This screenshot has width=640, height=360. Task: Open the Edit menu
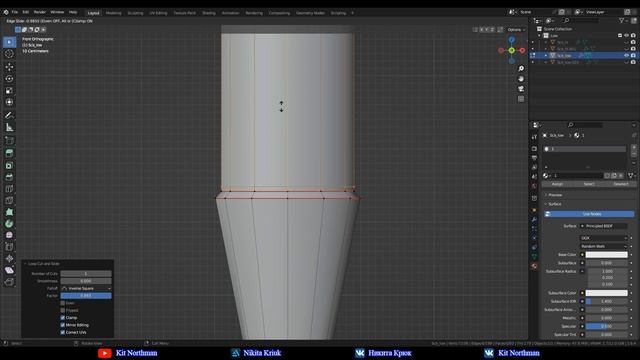(26, 12)
